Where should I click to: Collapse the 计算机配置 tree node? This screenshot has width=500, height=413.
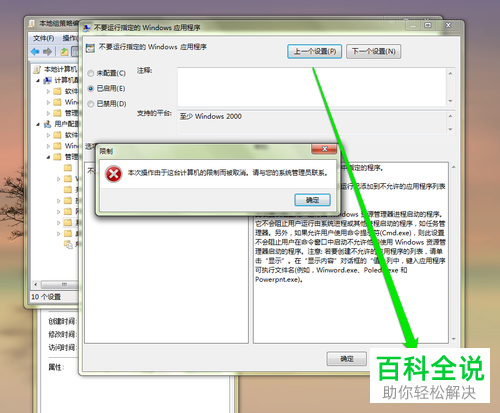(x=38, y=80)
